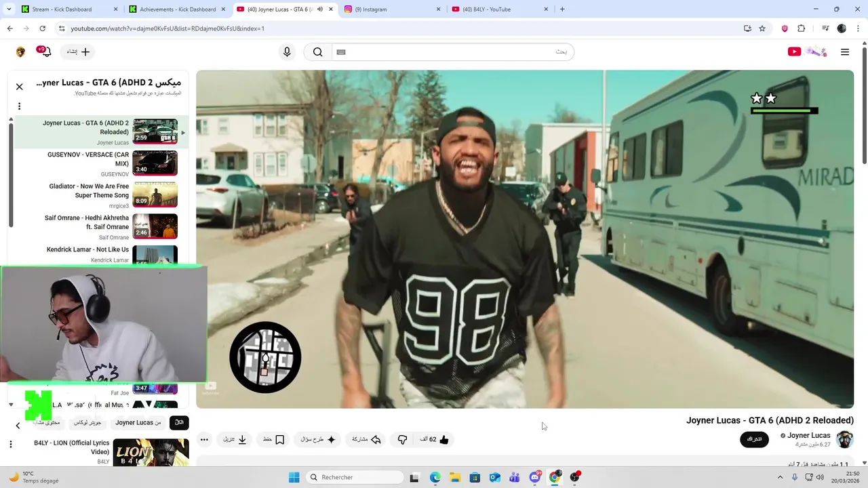Click the Create plus button
868x488 pixels.
[x=79, y=52]
